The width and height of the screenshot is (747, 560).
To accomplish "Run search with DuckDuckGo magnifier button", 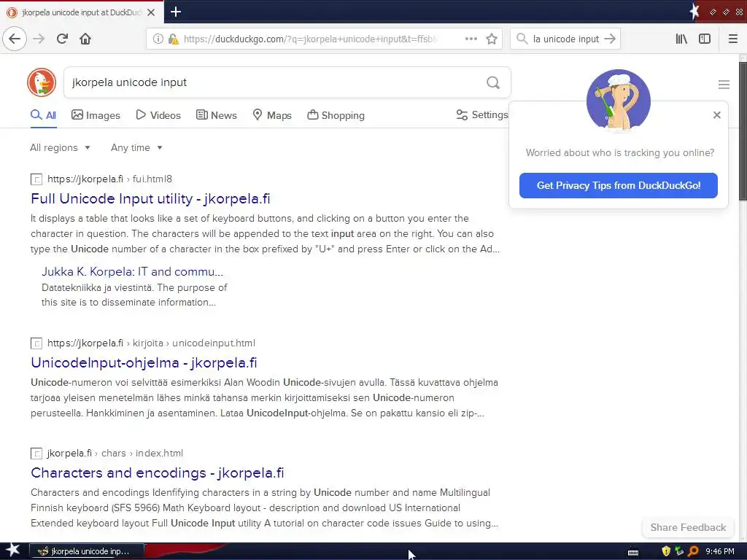I will point(493,83).
